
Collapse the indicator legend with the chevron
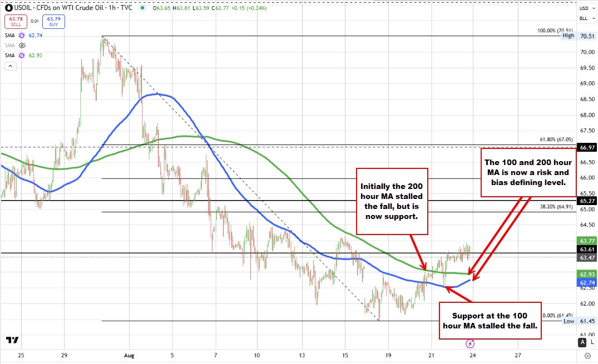point(11,66)
